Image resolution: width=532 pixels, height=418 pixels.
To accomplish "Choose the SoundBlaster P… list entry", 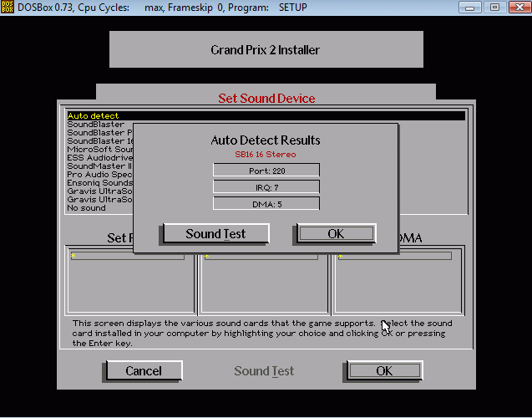I will point(99,132).
